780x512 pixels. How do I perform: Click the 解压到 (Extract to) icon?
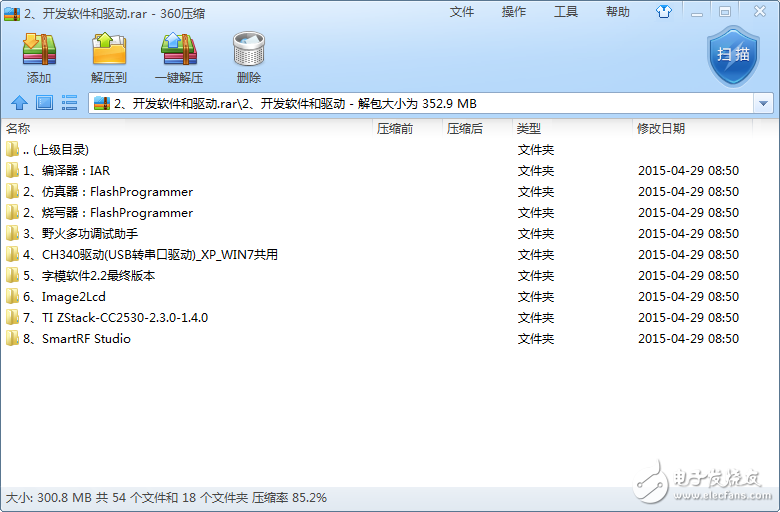tap(109, 57)
